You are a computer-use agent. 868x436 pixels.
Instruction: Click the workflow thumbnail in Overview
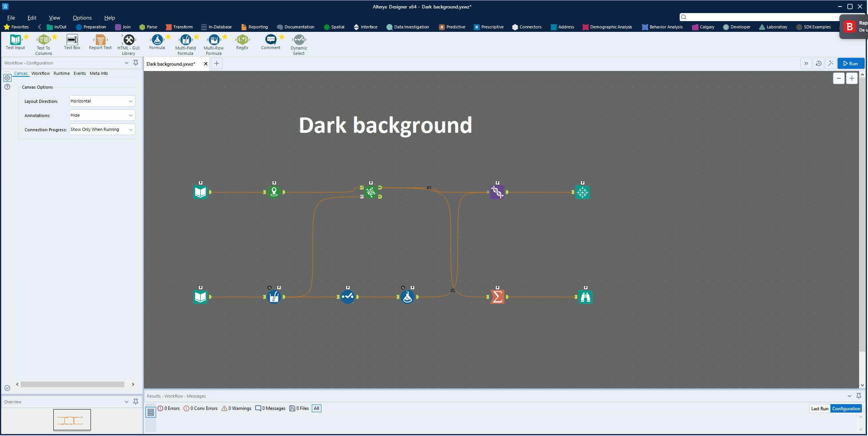[x=72, y=419]
